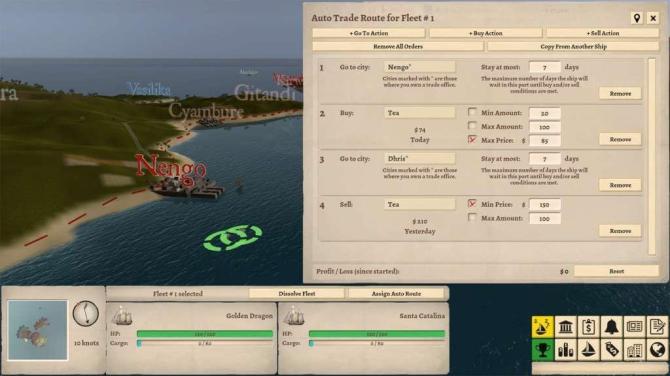Click the Gitandi city label on map
The width and height of the screenshot is (670, 376).
click(265, 92)
